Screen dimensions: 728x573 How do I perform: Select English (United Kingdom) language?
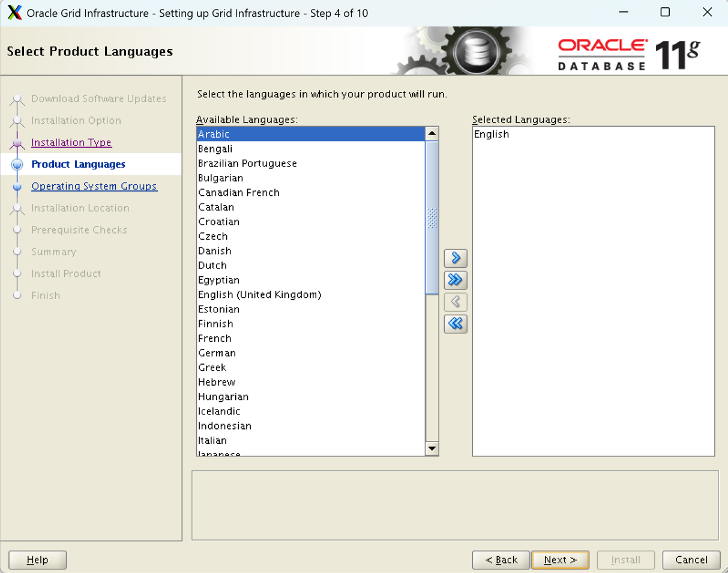click(x=311, y=294)
